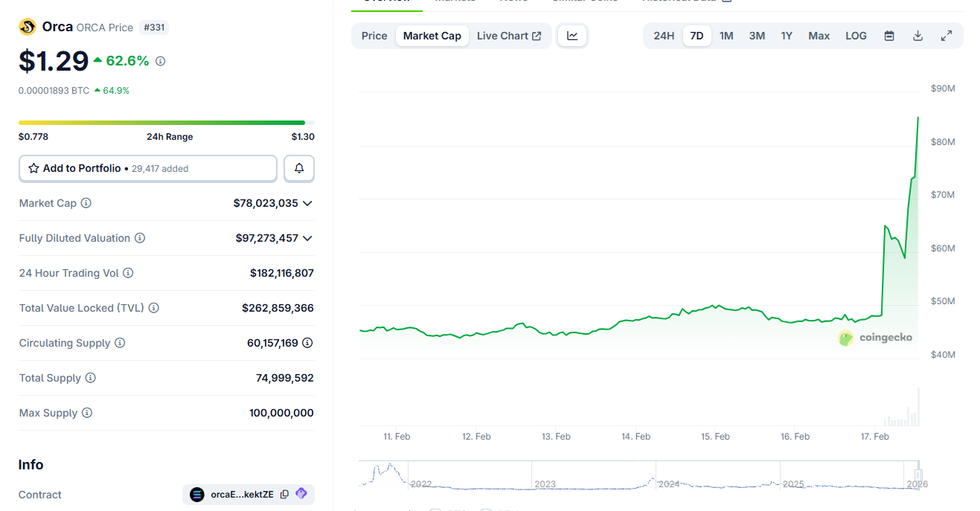Select the 1M time range
980x511 pixels.
(x=726, y=35)
